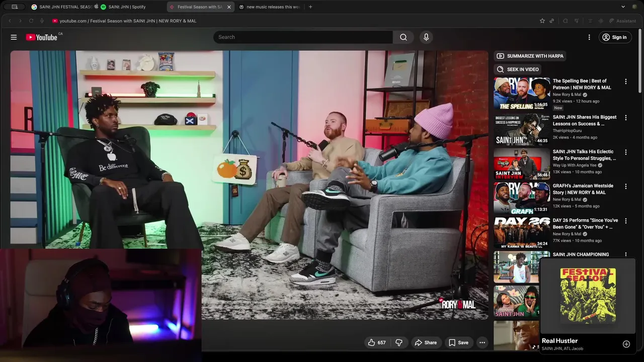Viewport: 644px width, 362px height.
Task: Open "The Spelling Bee | Best of Patreon" title
Action: click(582, 84)
